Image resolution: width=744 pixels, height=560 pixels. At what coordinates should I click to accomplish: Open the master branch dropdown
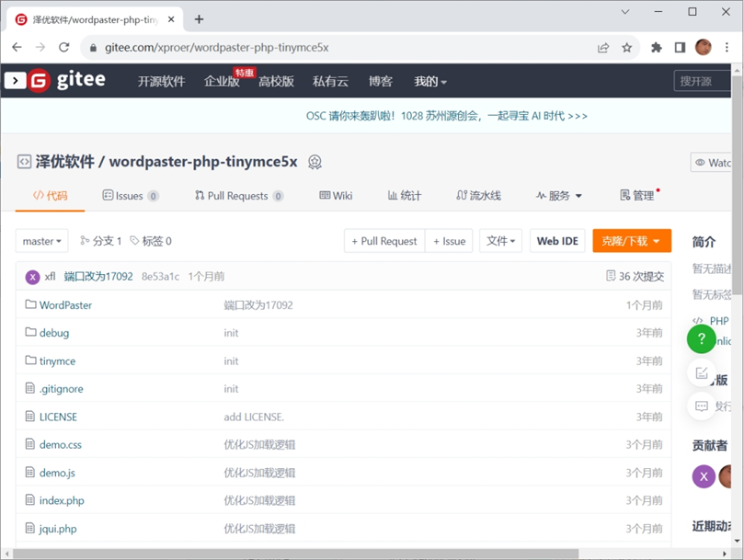[x=41, y=241]
